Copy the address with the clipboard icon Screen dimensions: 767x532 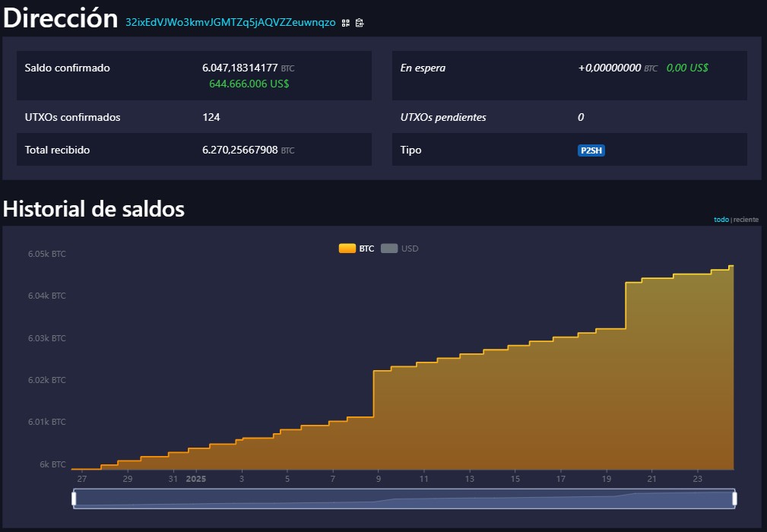360,23
